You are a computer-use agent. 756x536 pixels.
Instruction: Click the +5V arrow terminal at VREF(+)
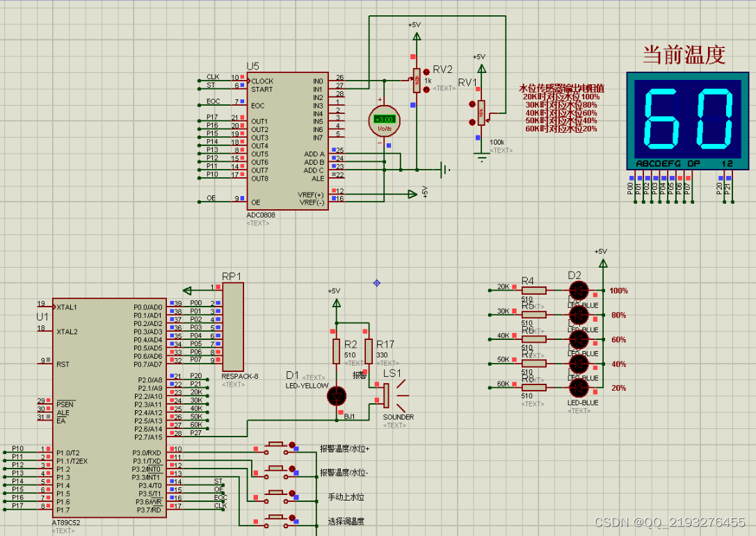coord(412,194)
